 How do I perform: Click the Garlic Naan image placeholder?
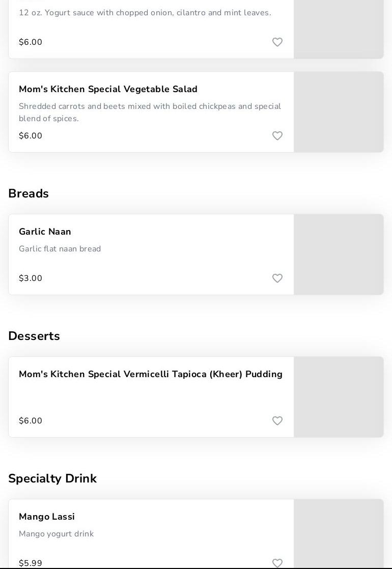(339, 254)
